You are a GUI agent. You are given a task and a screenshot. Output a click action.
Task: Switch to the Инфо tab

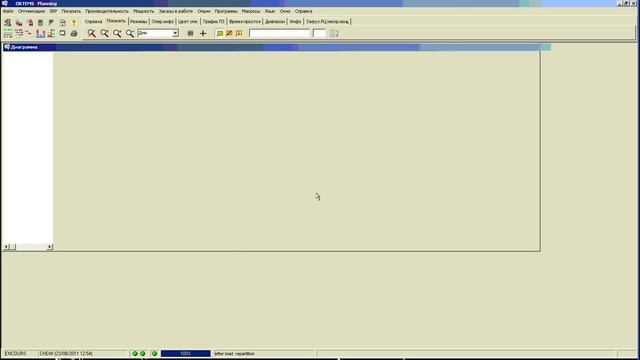295,22
